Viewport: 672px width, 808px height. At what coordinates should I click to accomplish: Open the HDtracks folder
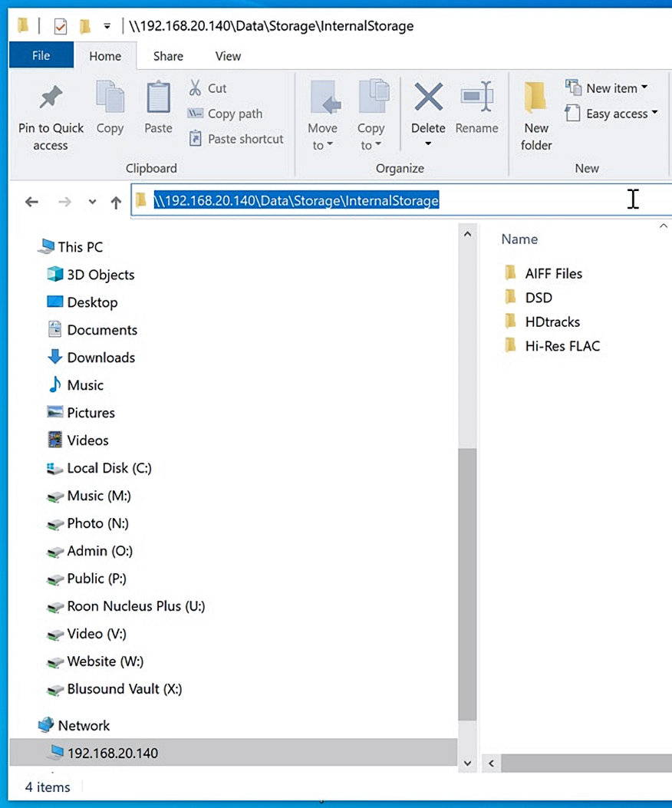542,322
